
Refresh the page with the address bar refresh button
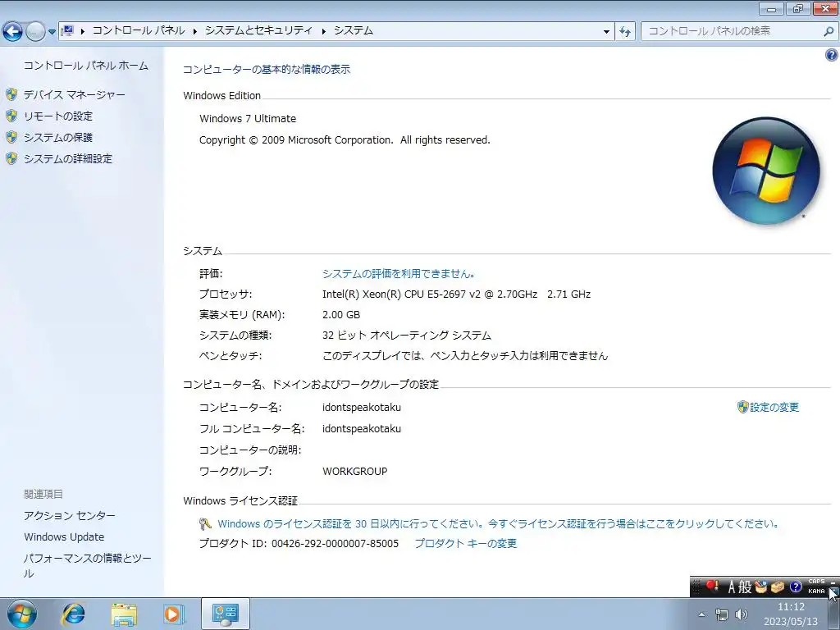(624, 32)
